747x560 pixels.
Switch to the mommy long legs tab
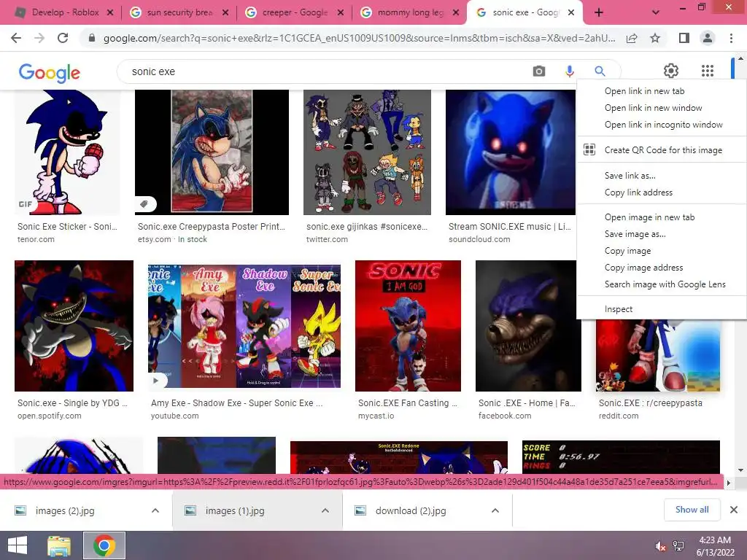(410, 12)
